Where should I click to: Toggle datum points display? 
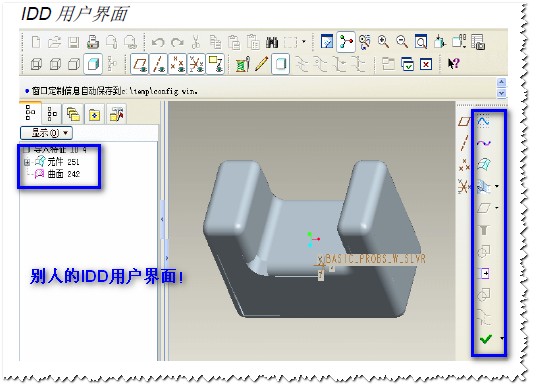click(x=177, y=64)
